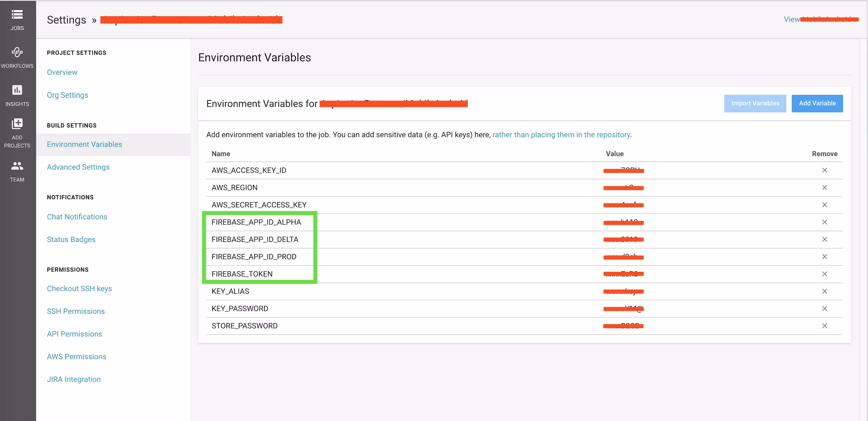
Task: Open Chat Notifications settings
Action: (77, 217)
